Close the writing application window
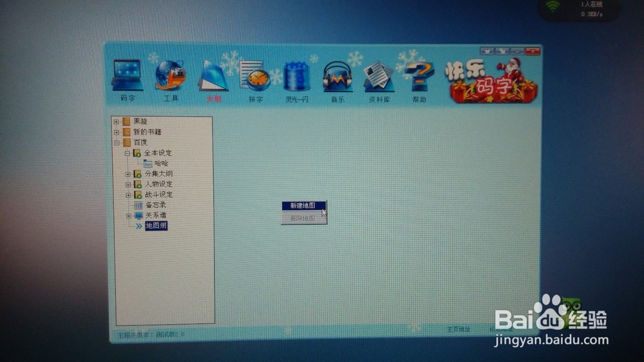Image resolution: width=644 pixels, height=362 pixels. click(x=533, y=51)
